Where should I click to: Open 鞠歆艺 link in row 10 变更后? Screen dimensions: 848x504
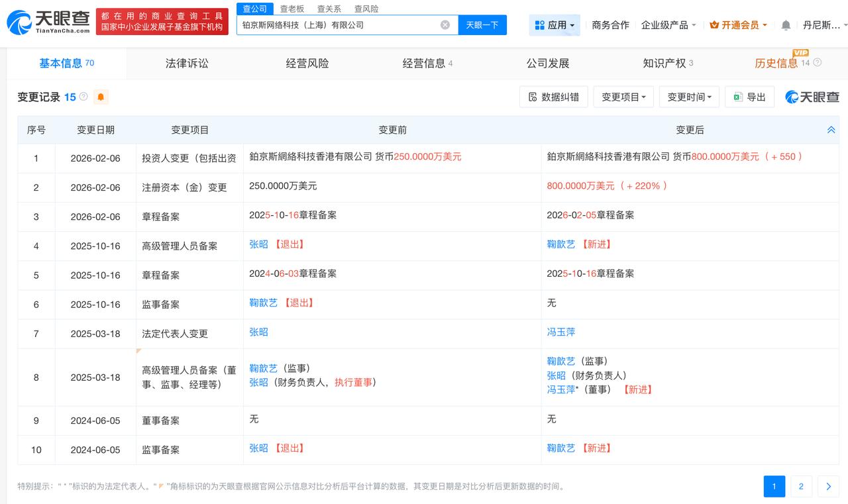click(x=561, y=448)
